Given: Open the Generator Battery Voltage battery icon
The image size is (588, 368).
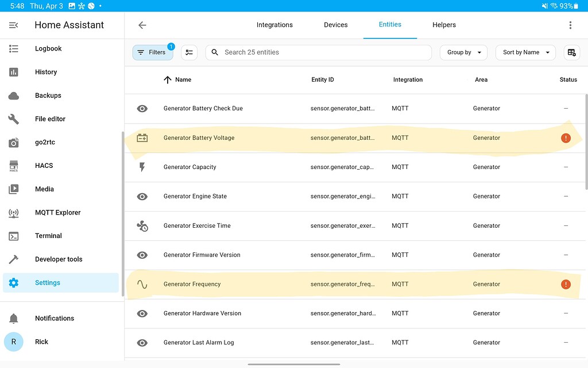Looking at the screenshot, I should 142,137.
